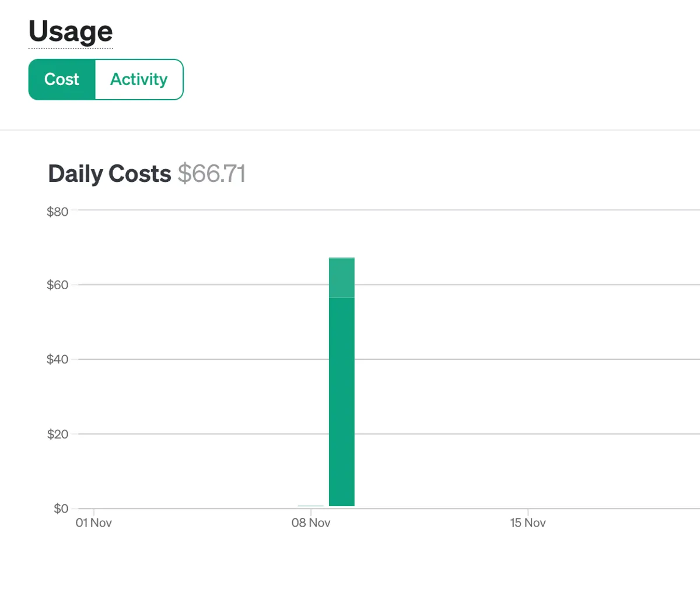Click the $60 y-axis label
This screenshot has height=607, width=700.
pos(57,285)
